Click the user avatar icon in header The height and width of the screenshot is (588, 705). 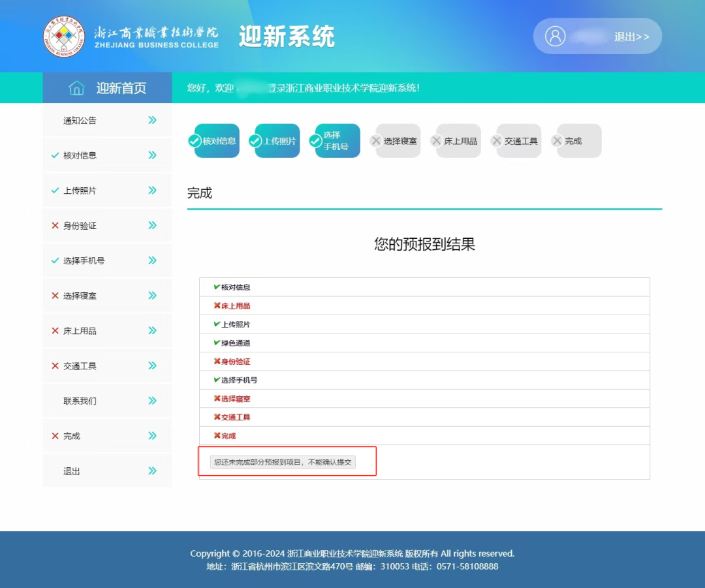coord(555,36)
